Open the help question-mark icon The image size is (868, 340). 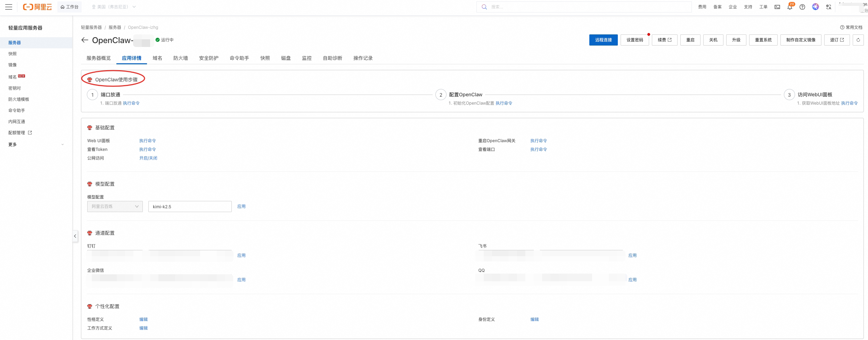coord(802,7)
